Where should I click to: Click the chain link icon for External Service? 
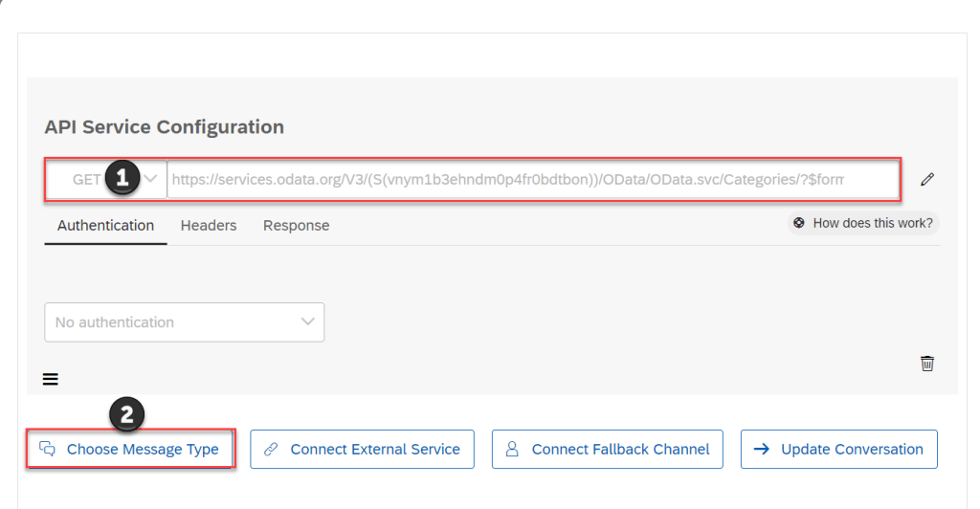pyautogui.click(x=270, y=449)
